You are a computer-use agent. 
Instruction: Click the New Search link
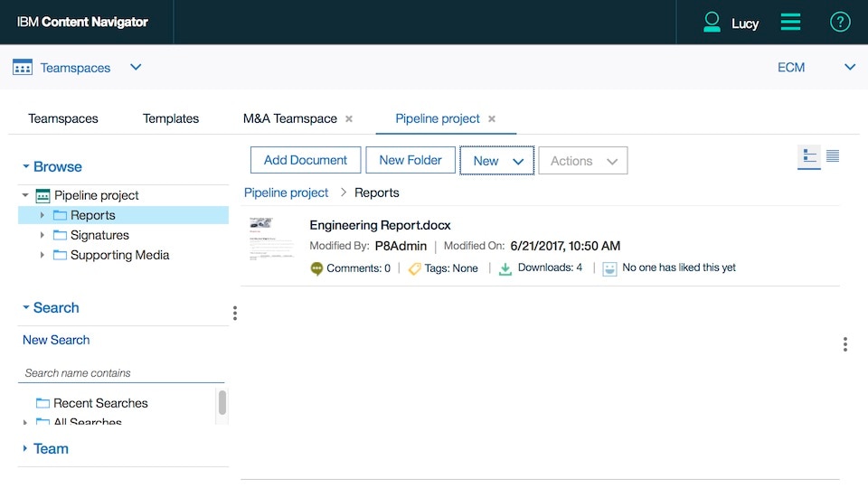coord(56,340)
